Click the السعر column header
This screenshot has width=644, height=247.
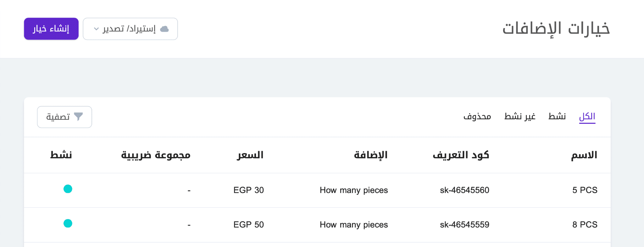pos(250,155)
